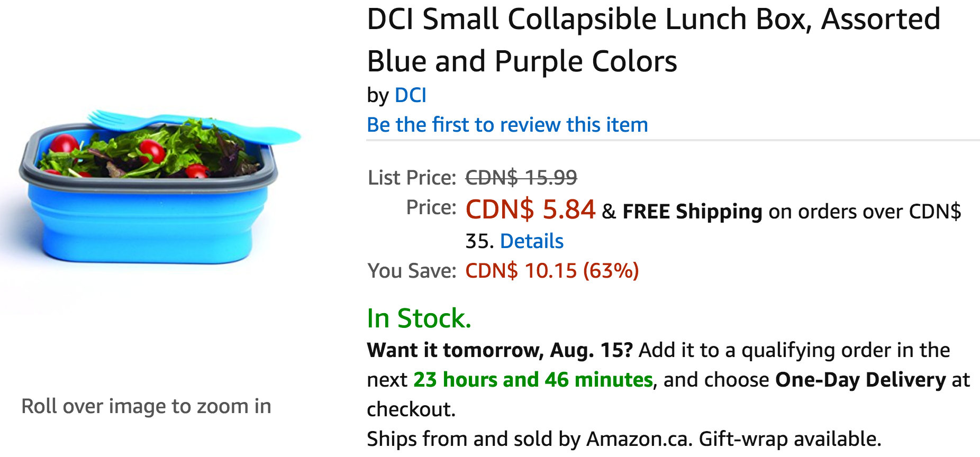Click the bold 'FREE Shipping' text
The image size is (980, 457).
[x=692, y=212]
